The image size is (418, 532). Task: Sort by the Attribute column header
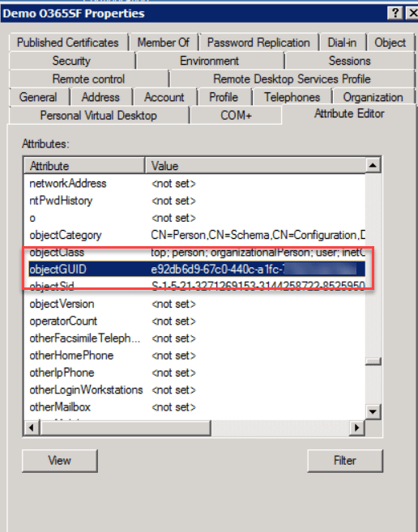pyautogui.click(x=84, y=166)
